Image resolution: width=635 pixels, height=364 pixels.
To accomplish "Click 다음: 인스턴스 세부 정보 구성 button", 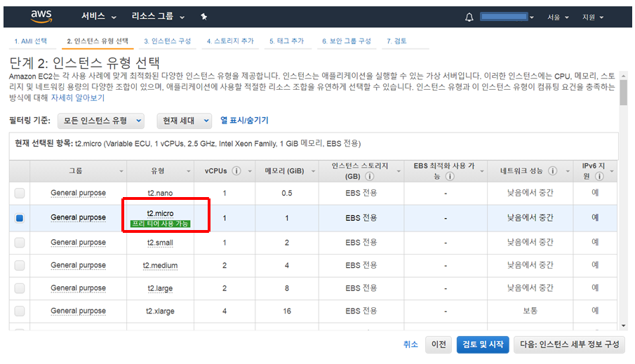I will pyautogui.click(x=569, y=344).
